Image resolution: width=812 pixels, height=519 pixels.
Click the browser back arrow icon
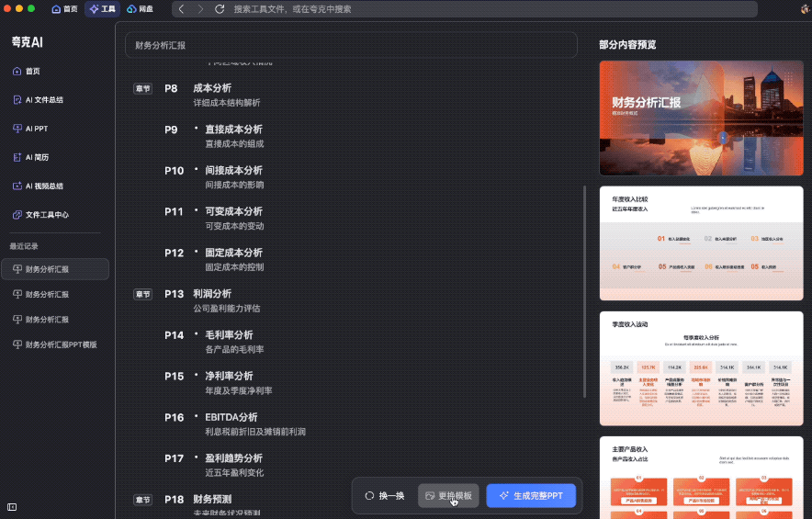[x=181, y=8]
